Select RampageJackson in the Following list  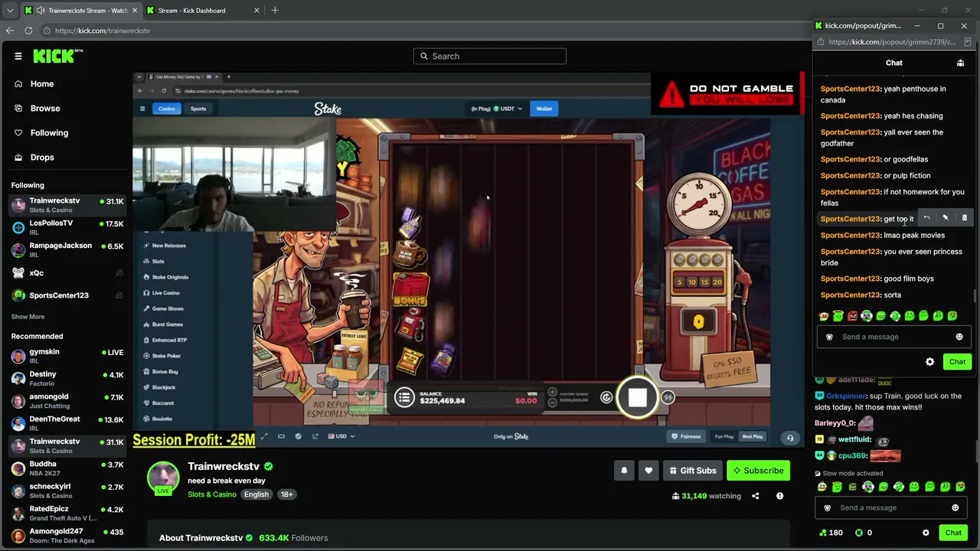pyautogui.click(x=67, y=249)
